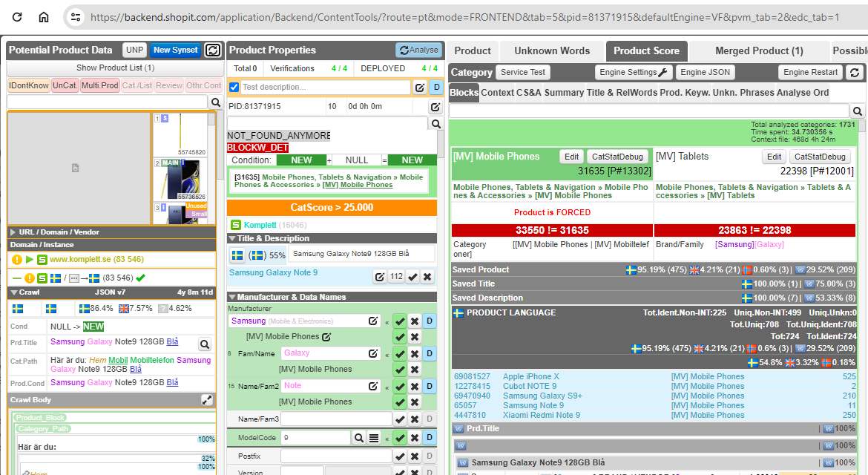Click edit icon inside the Note Name/Fam2 field
The width and height of the screenshot is (868, 475).
(x=373, y=386)
